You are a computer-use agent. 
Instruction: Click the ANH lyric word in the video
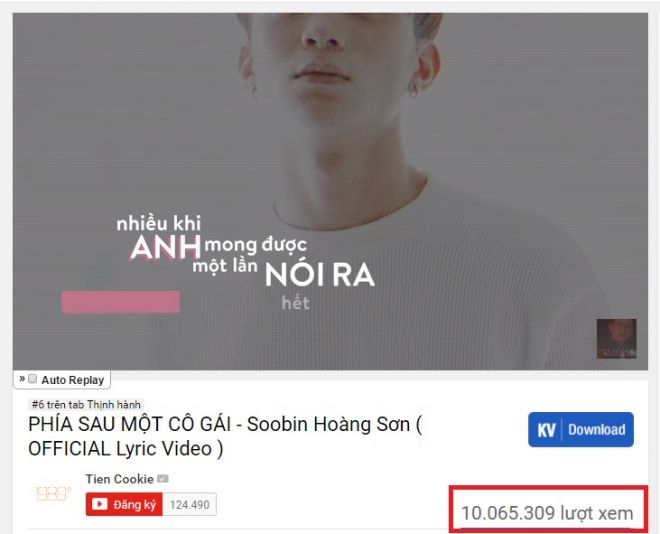click(165, 247)
